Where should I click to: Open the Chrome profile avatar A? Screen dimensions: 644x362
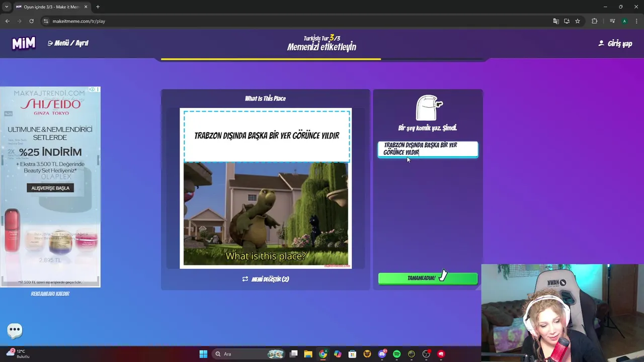624,21
